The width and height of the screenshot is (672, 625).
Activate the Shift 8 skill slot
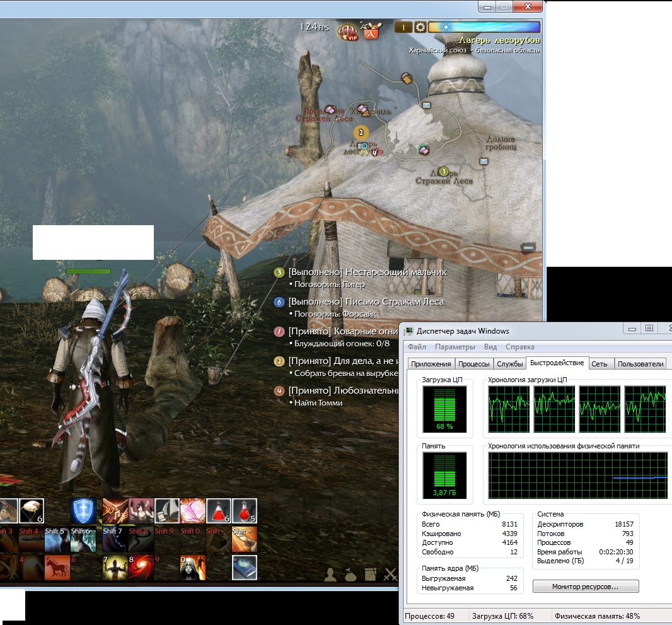(141, 539)
